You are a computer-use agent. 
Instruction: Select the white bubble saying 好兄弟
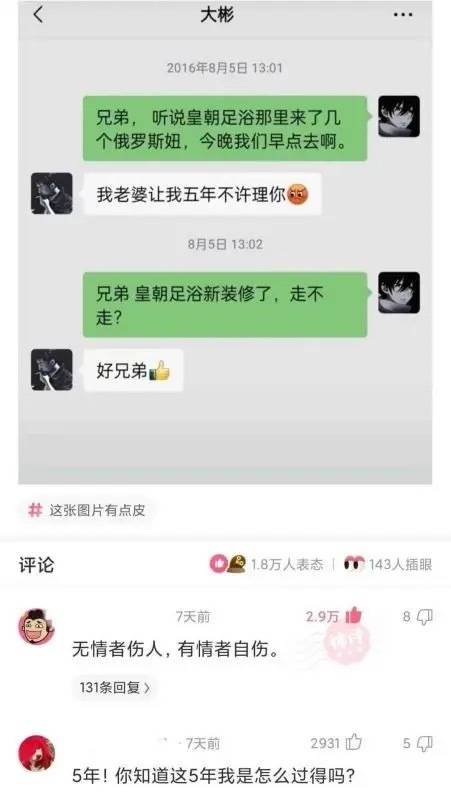[133, 370]
